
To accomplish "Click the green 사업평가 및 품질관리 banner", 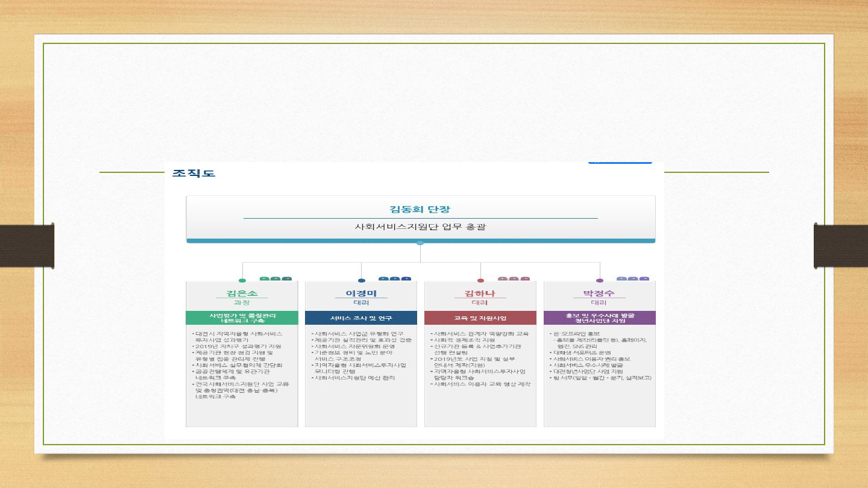I will pos(242,318).
